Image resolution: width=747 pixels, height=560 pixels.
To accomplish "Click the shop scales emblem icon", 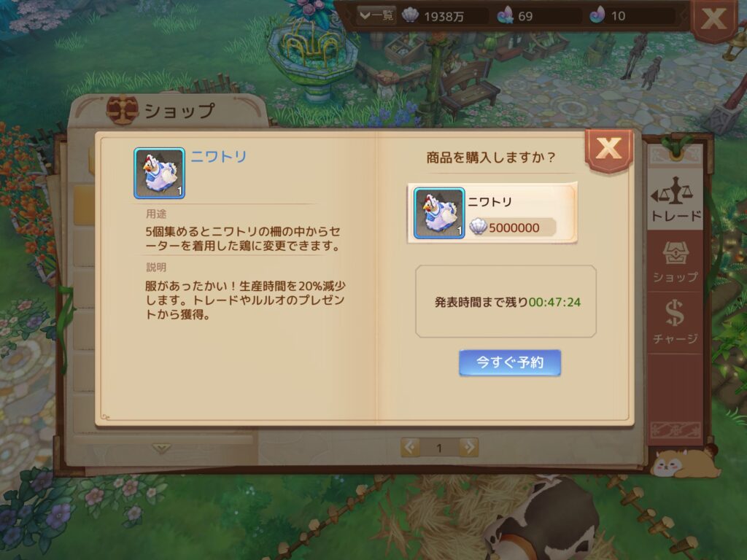I will (x=122, y=109).
